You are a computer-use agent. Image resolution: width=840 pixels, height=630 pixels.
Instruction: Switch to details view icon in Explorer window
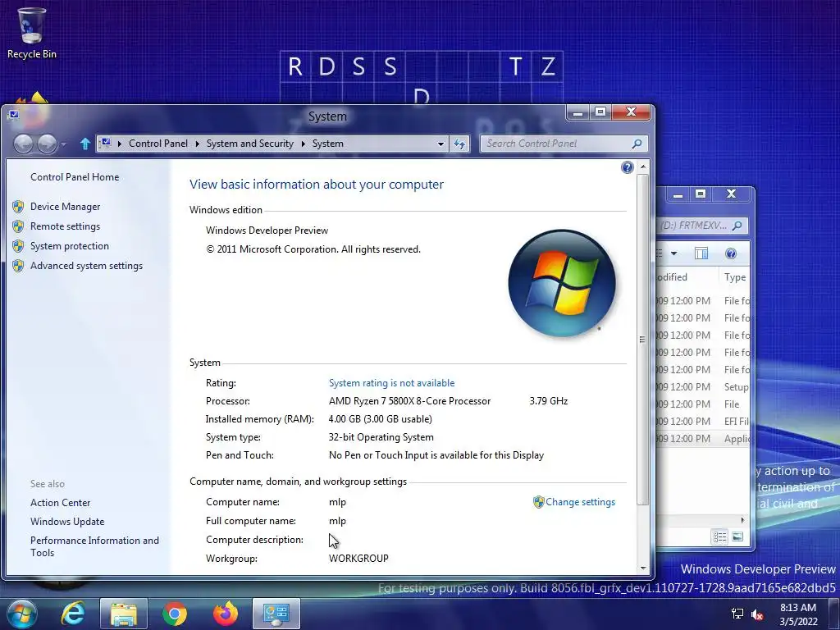(719, 536)
